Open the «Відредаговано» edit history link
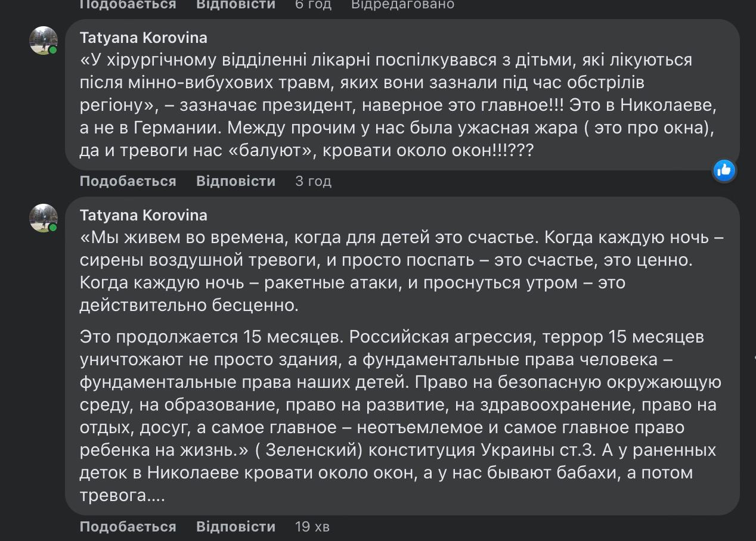 tap(402, 5)
